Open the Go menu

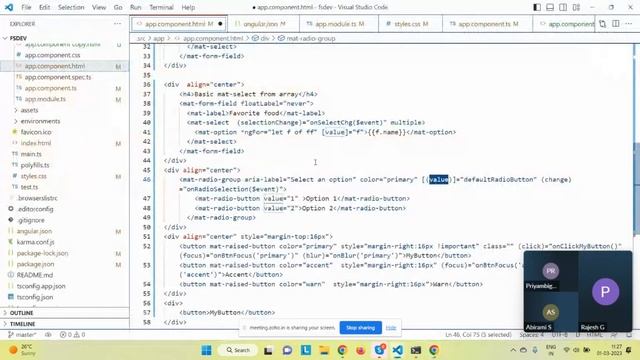click(118, 7)
